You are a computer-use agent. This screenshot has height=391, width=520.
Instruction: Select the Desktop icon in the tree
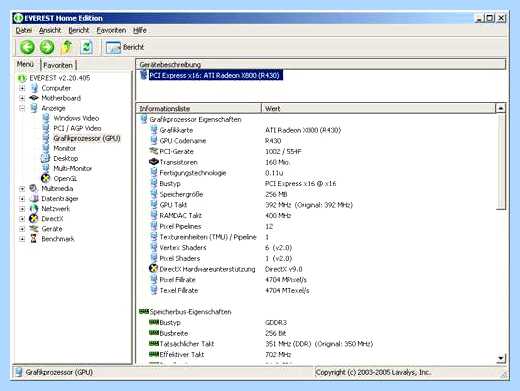[46, 158]
